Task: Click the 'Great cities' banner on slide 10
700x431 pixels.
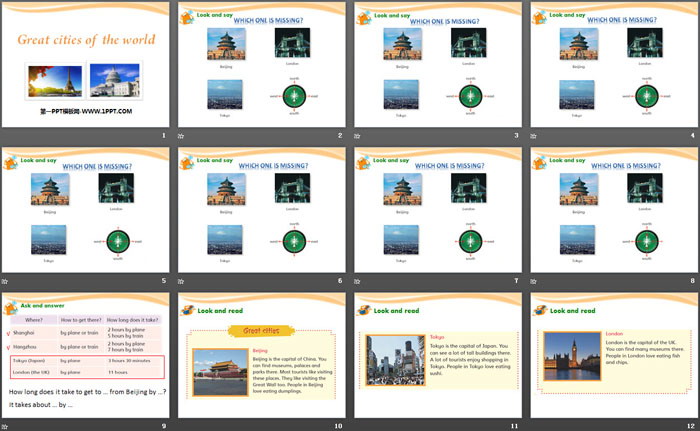Action: (x=261, y=330)
